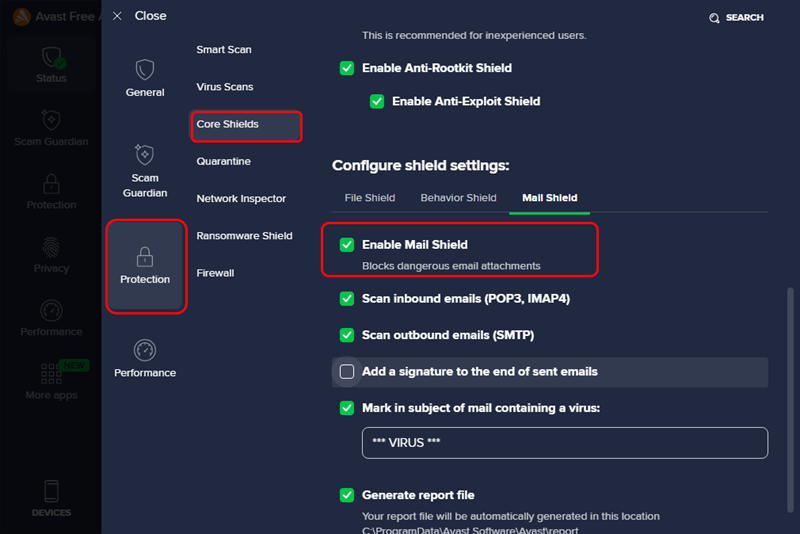Open More apps grid icon
Screen dimensions: 800x534
coord(51,374)
